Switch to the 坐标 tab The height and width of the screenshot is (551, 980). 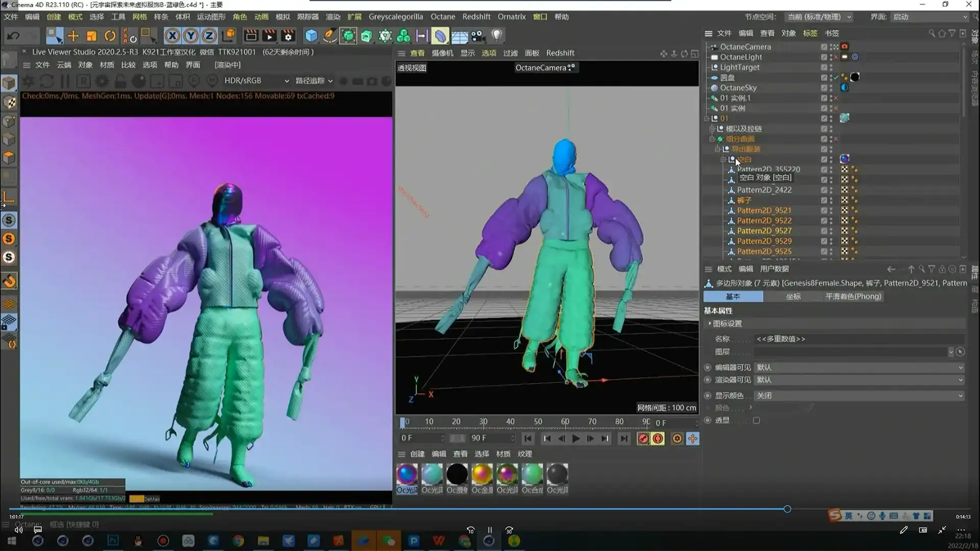[793, 296]
